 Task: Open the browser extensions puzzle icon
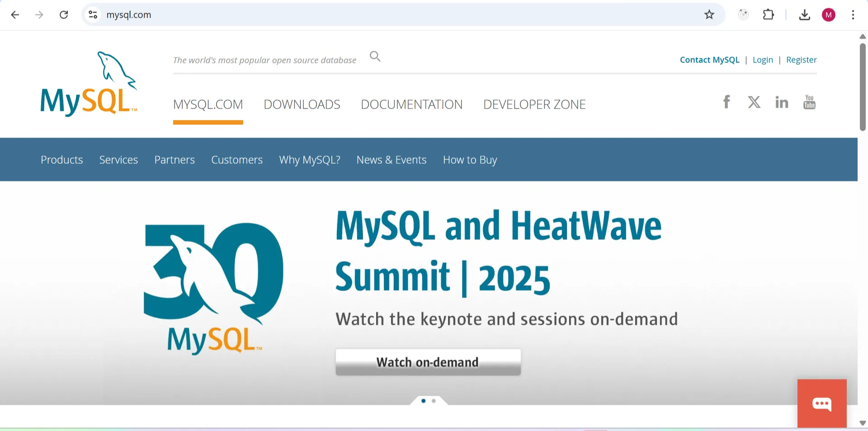(x=768, y=15)
